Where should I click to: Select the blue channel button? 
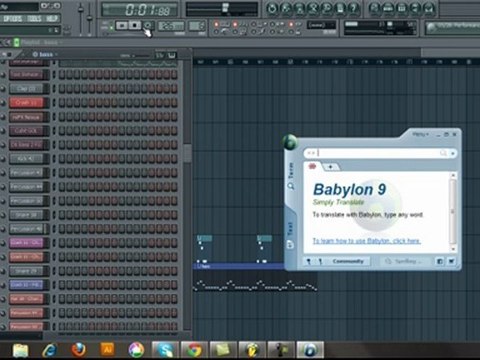tap(26, 285)
